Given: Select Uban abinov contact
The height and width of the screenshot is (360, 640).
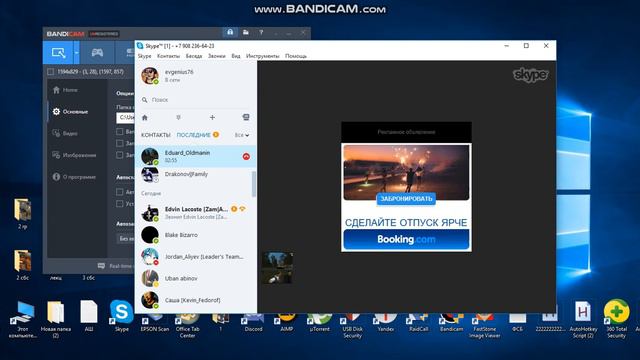Looking at the screenshot, I should click(x=196, y=278).
